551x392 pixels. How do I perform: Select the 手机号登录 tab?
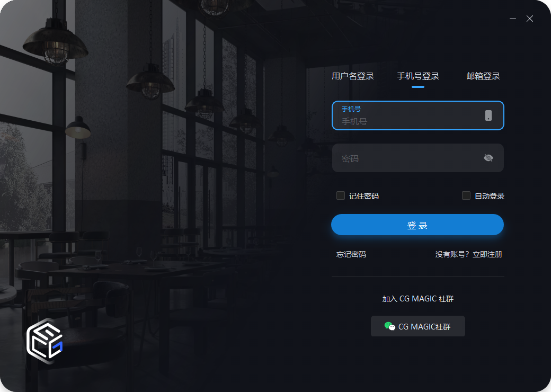pos(418,76)
